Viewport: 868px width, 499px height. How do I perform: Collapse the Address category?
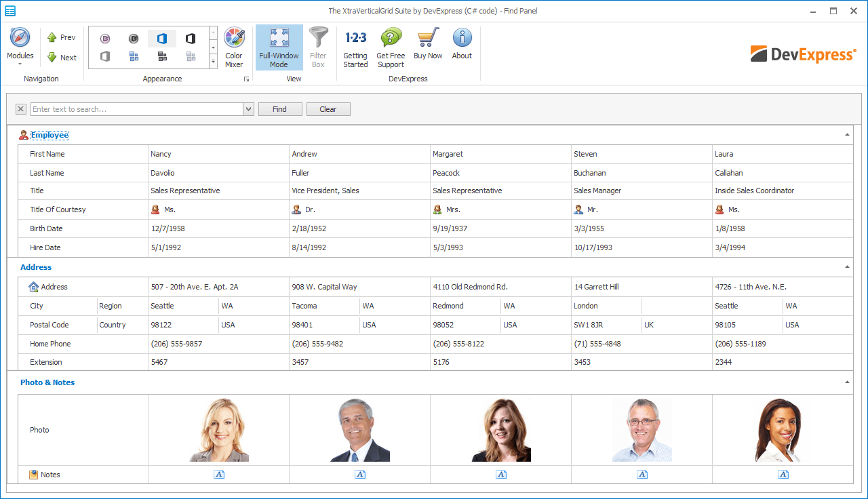point(847,267)
